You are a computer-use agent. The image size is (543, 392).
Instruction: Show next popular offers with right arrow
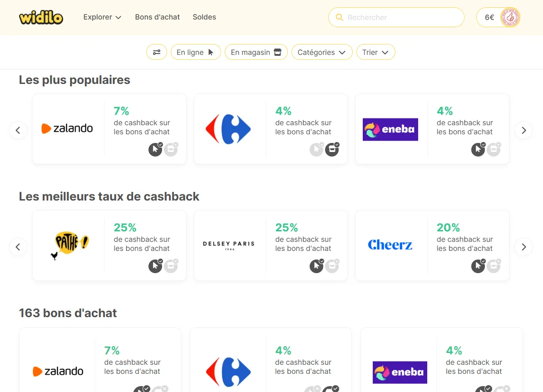click(523, 130)
